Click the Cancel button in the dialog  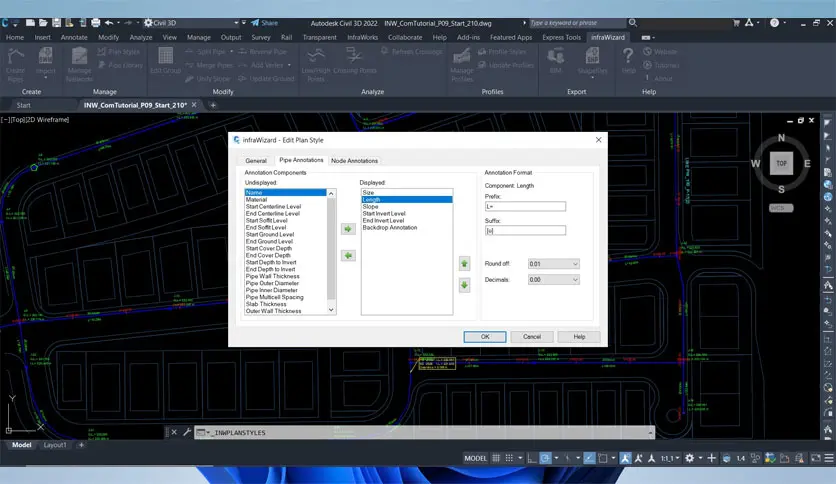tap(532, 336)
